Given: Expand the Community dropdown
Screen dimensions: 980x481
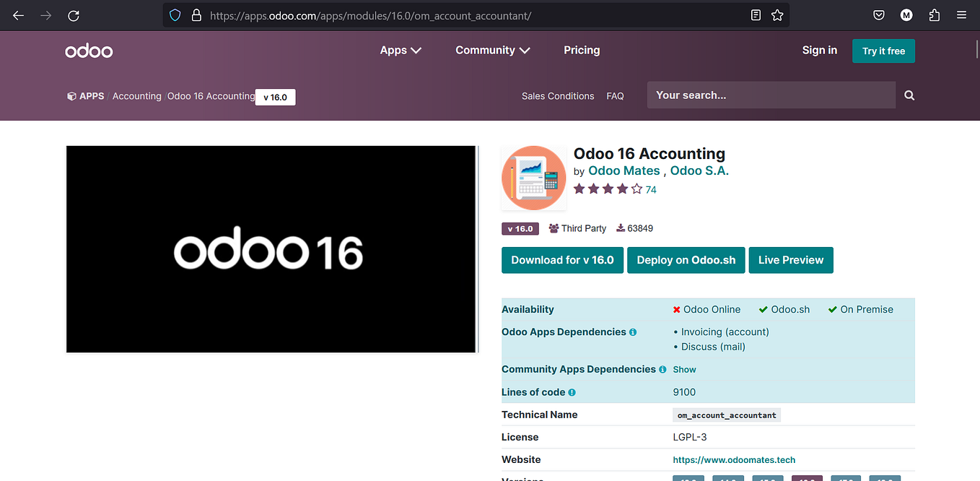Looking at the screenshot, I should (x=492, y=50).
